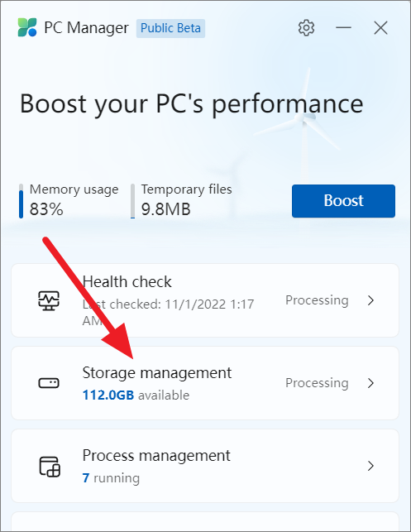Expand Health check with its chevron arrow
Viewport: 411px width, 532px height.
click(371, 300)
